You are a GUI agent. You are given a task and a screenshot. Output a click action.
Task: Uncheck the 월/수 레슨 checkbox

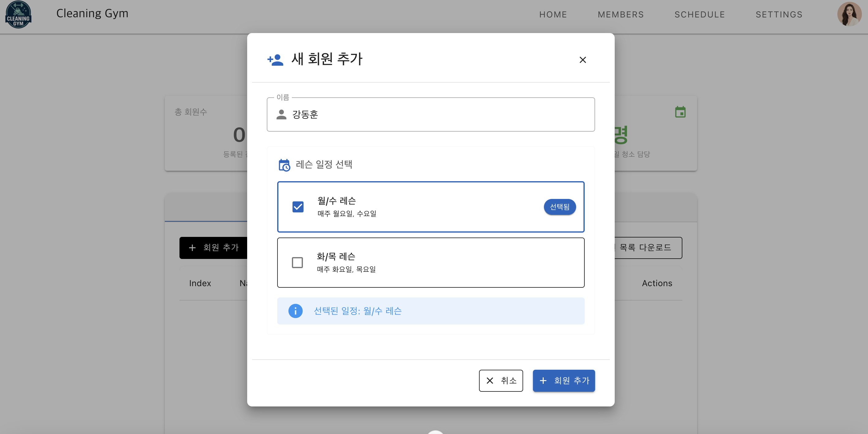[x=297, y=207]
